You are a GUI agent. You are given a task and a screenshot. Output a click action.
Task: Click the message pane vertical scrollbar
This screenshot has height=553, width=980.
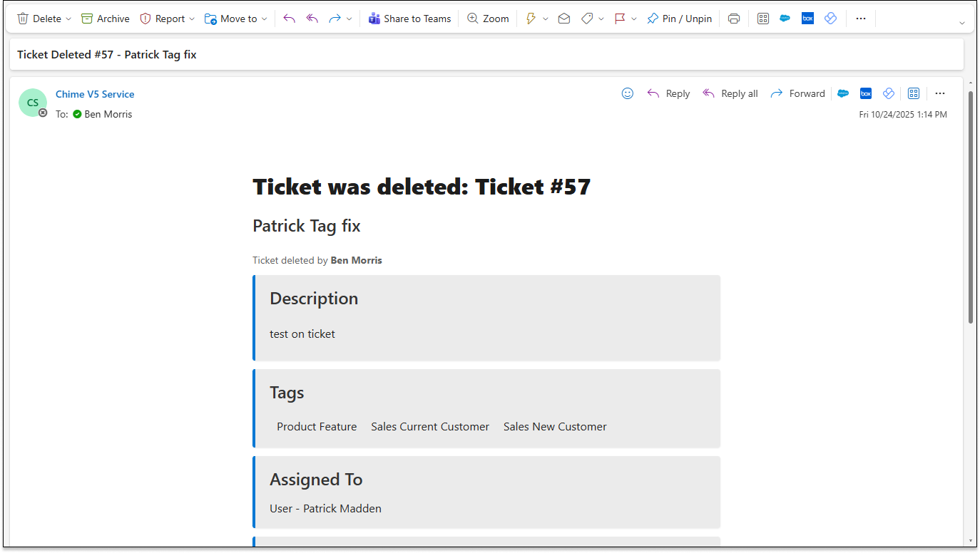970,207
